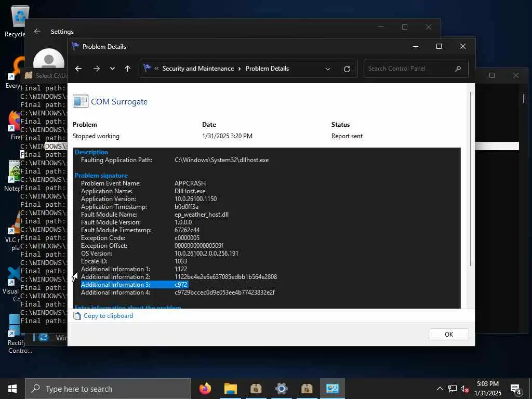This screenshot has width=532, height=399.
Task: Click the command prompt title bar icon
Action: coord(29,75)
